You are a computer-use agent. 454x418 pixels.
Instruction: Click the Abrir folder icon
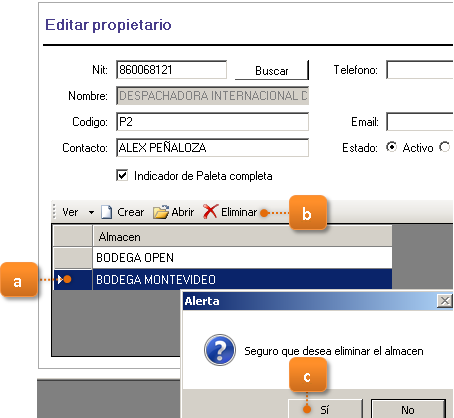[161, 212]
